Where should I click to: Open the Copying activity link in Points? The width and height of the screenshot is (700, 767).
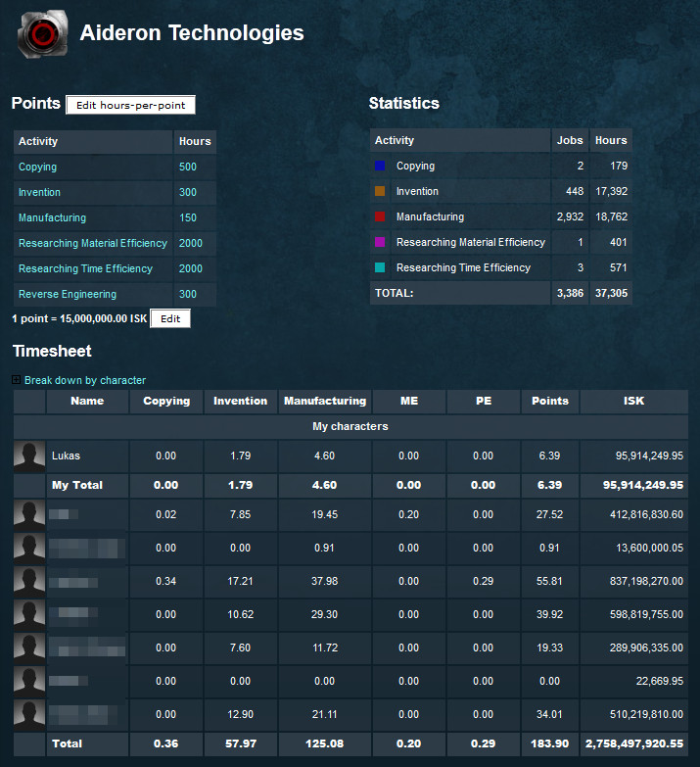tap(37, 167)
